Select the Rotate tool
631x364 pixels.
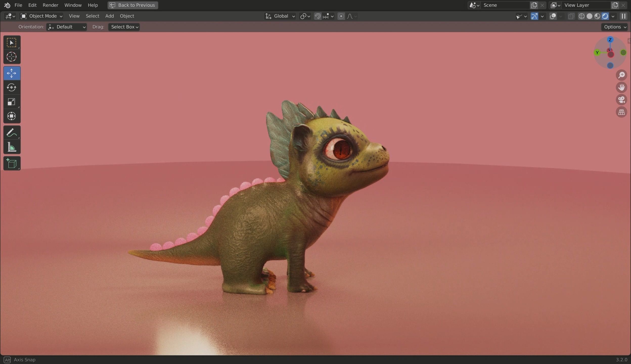pyautogui.click(x=12, y=87)
